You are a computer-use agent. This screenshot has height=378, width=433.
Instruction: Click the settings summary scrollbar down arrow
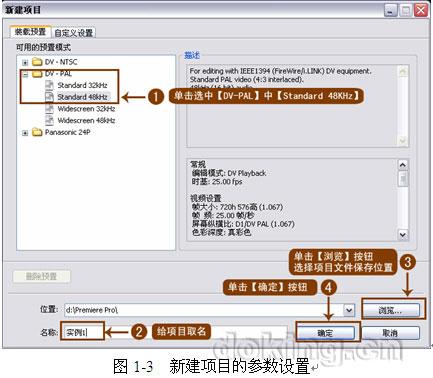[x=403, y=235]
